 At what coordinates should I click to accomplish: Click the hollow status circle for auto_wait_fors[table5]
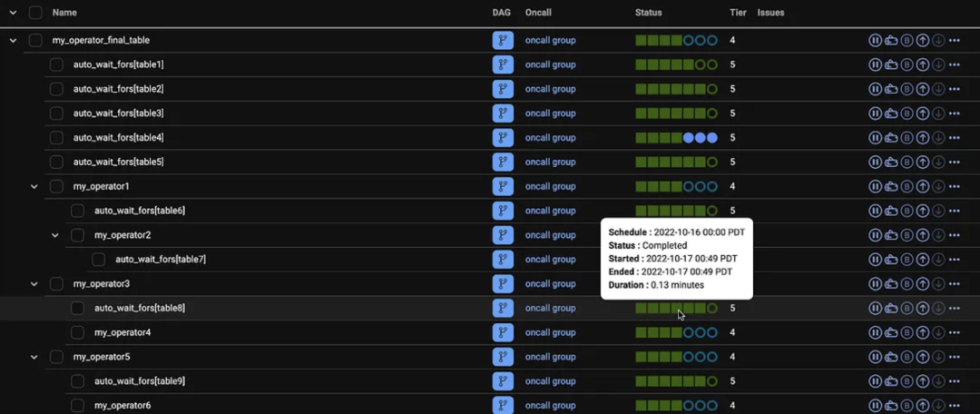click(712, 163)
